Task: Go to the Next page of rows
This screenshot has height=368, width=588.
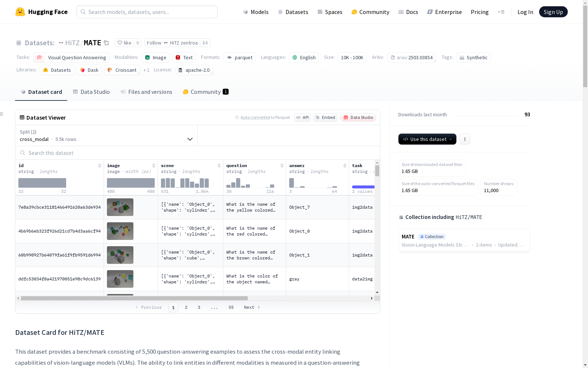Action: click(252, 307)
